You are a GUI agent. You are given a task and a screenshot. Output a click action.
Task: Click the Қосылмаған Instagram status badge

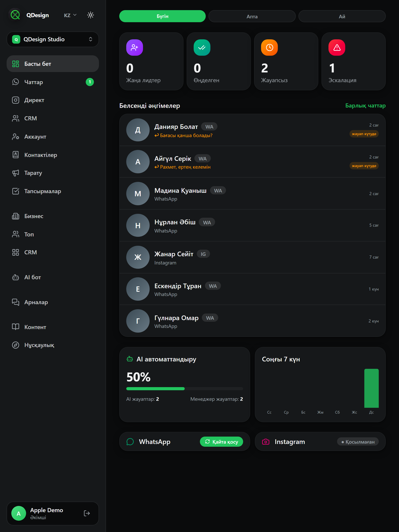[x=358, y=442]
